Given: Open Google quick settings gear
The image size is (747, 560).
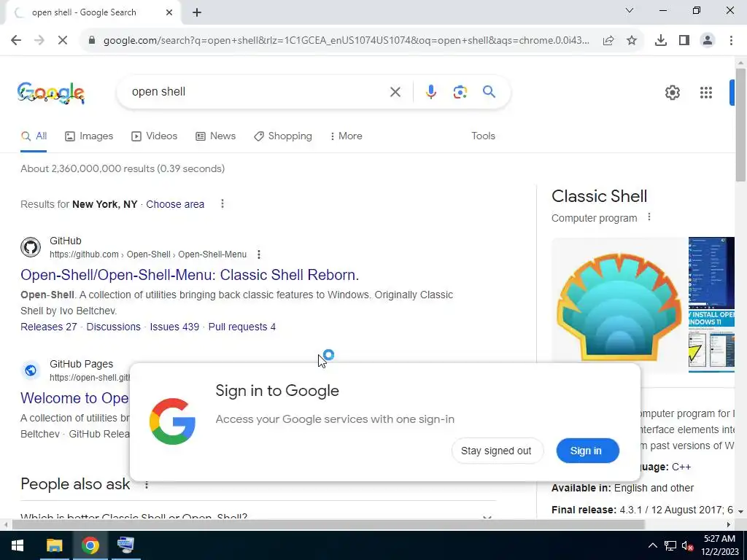Looking at the screenshot, I should point(672,93).
